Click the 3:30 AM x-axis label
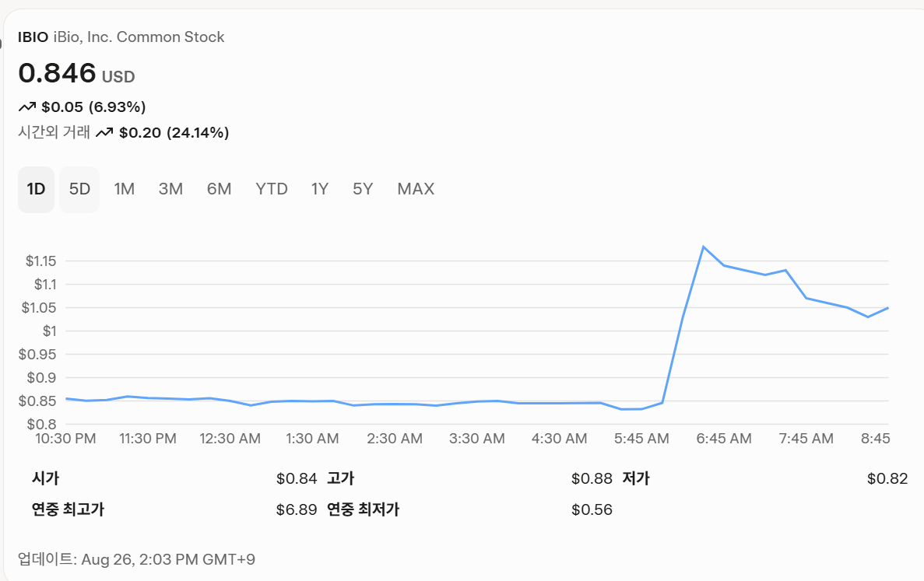The width and height of the screenshot is (924, 581). [477, 439]
